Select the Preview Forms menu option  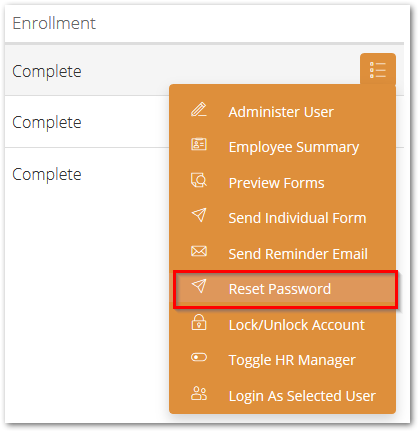(x=276, y=183)
